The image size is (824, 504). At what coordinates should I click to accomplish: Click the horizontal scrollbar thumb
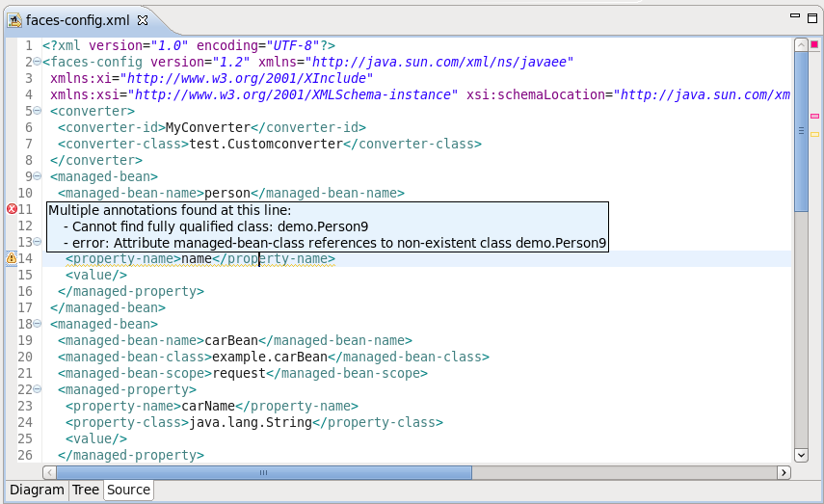pos(263,472)
